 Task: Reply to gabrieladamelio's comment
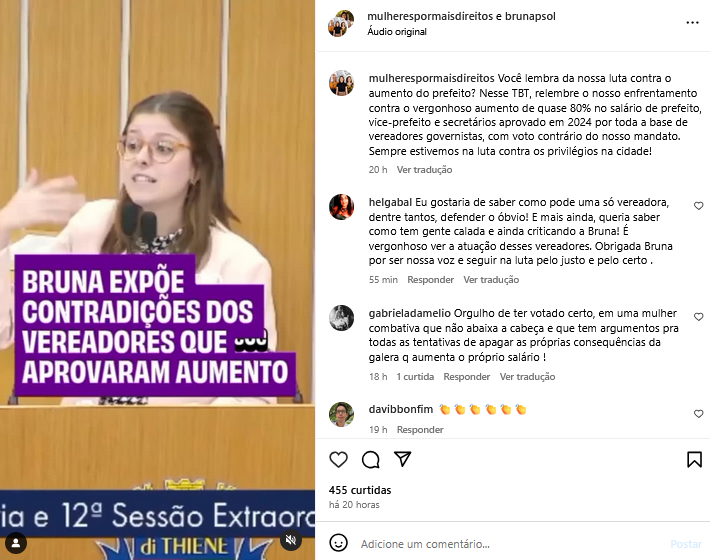tap(466, 377)
